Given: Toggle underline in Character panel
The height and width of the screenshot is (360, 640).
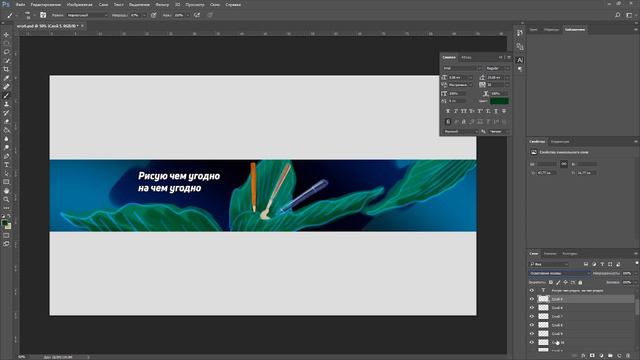Looking at the screenshot, I should coord(496,111).
